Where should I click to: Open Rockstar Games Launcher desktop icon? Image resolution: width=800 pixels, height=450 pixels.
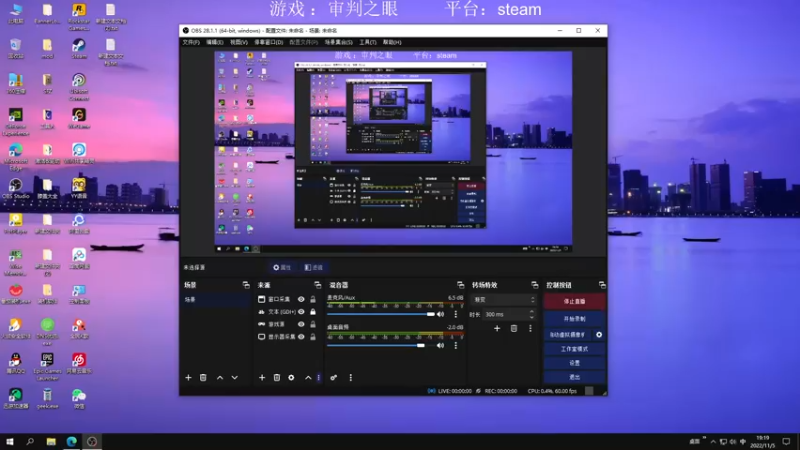pyautogui.click(x=79, y=17)
